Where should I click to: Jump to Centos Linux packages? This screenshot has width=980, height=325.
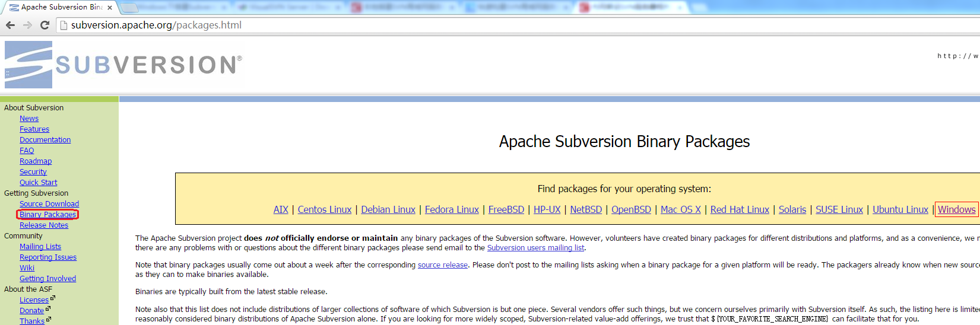click(325, 210)
